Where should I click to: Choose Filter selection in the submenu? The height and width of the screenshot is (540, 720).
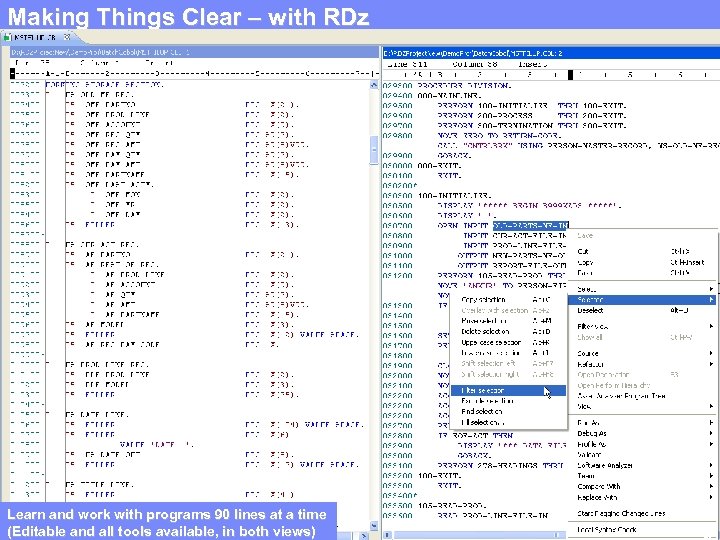pos(508,390)
